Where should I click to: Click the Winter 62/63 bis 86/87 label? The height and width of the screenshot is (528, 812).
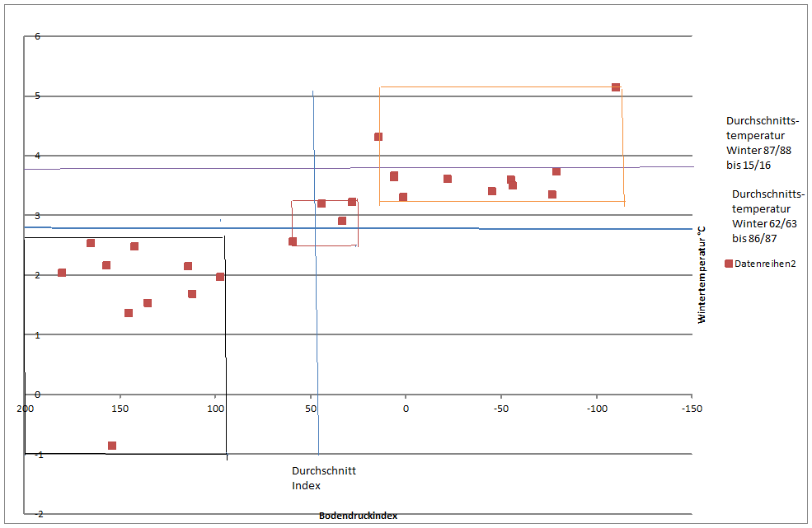[x=767, y=215]
